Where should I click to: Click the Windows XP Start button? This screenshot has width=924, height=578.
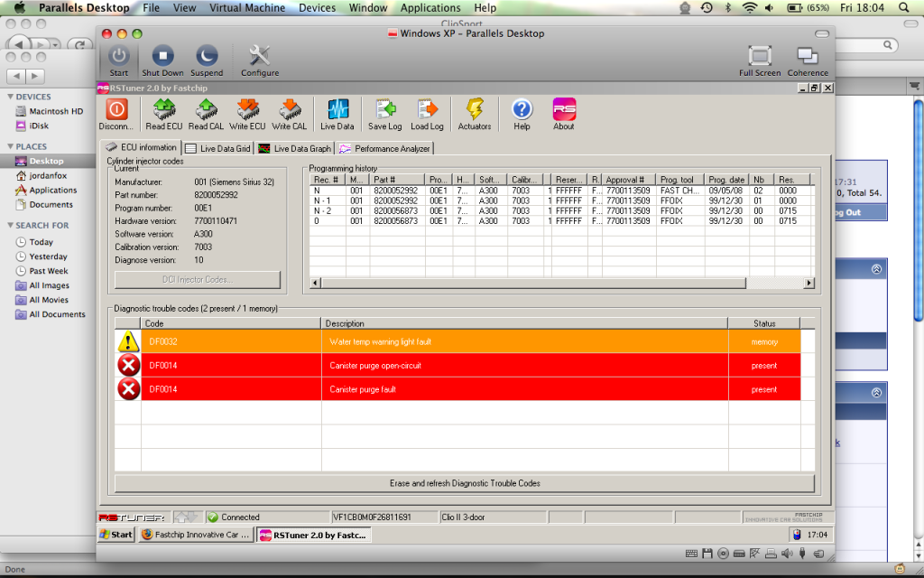click(x=115, y=535)
